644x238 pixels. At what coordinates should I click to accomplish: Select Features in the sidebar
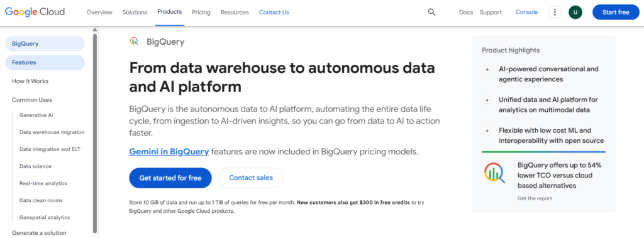point(45,62)
